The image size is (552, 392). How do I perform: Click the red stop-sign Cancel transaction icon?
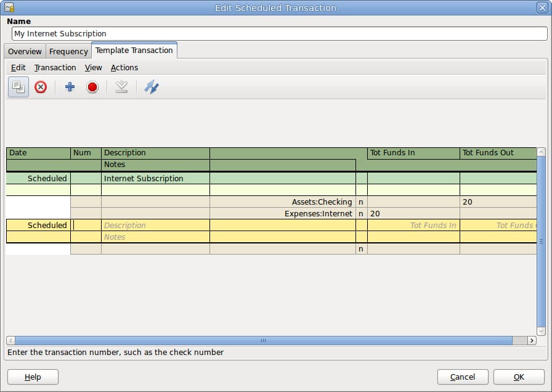click(x=92, y=87)
